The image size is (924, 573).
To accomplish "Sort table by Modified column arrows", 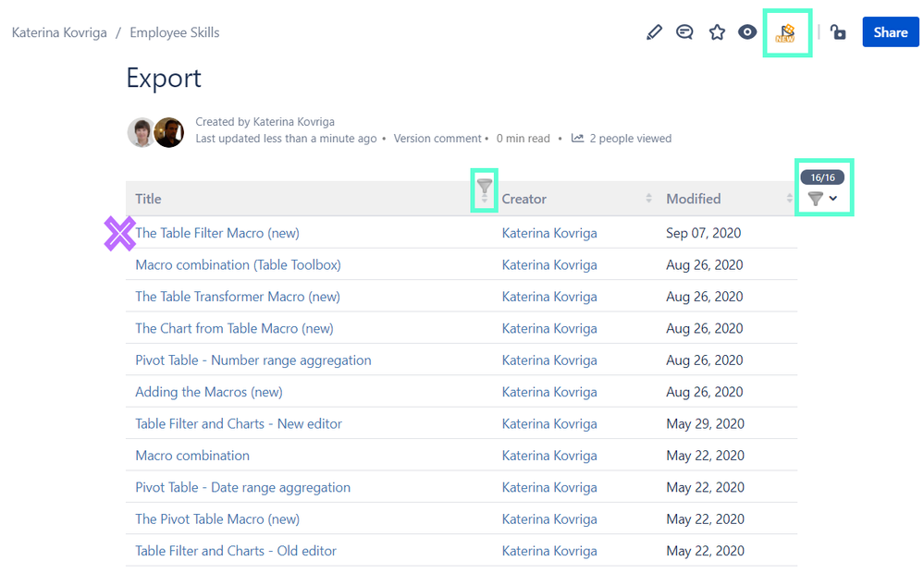I will pos(789,199).
